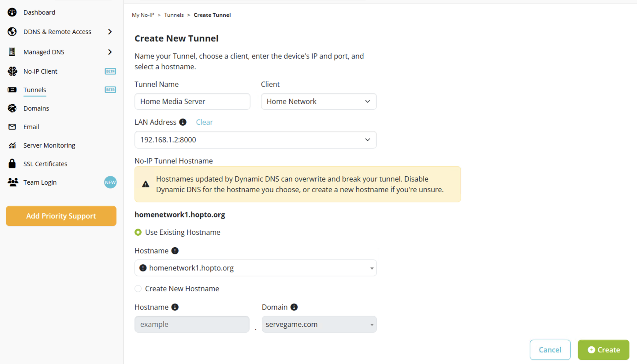Open the Domains sidebar item
Screen dimensions: 637x364
point(36,108)
